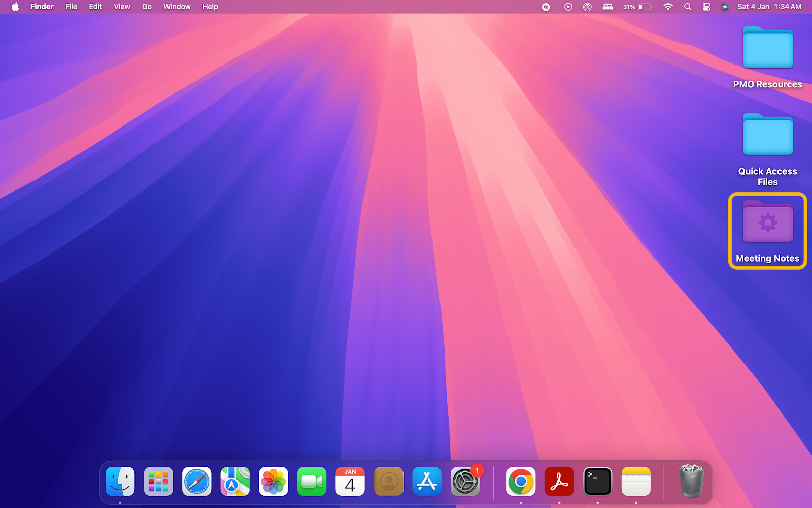
Task: Open the Photos app
Action: pos(273,481)
